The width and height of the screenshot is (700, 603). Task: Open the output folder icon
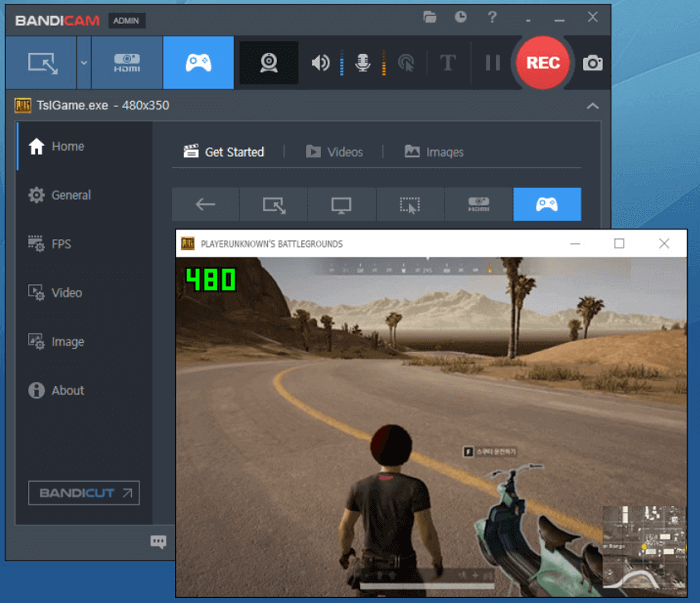[x=430, y=17]
